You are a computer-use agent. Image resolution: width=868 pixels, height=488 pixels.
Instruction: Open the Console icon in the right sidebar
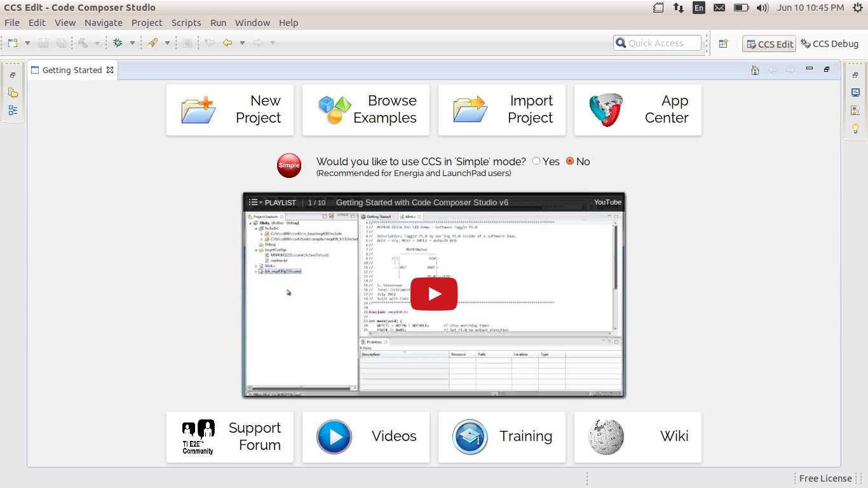tap(855, 92)
